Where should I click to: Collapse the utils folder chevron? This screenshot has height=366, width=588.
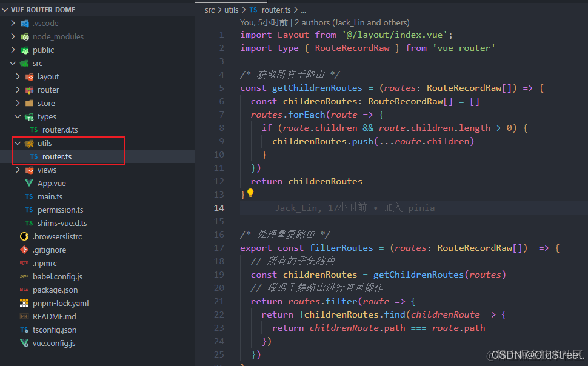pos(18,143)
